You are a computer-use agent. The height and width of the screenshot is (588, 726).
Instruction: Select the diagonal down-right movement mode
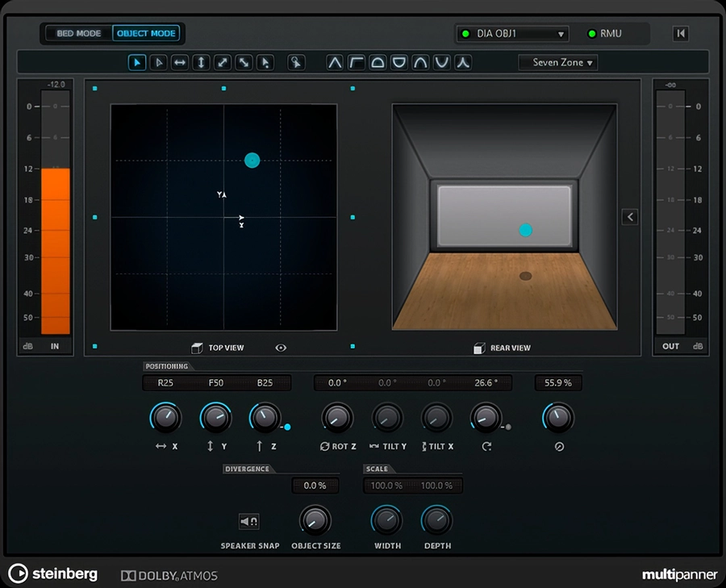coord(244,62)
